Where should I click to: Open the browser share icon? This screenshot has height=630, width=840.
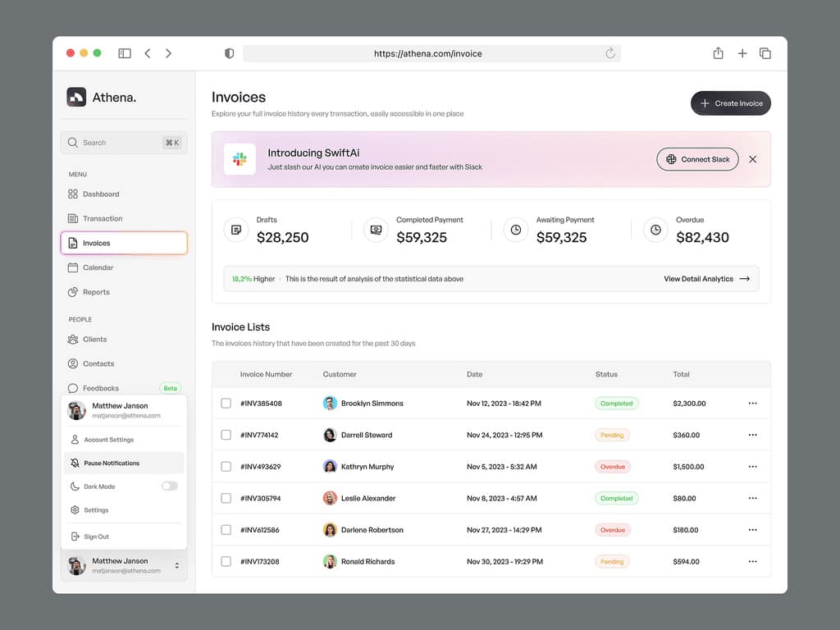[x=718, y=53]
